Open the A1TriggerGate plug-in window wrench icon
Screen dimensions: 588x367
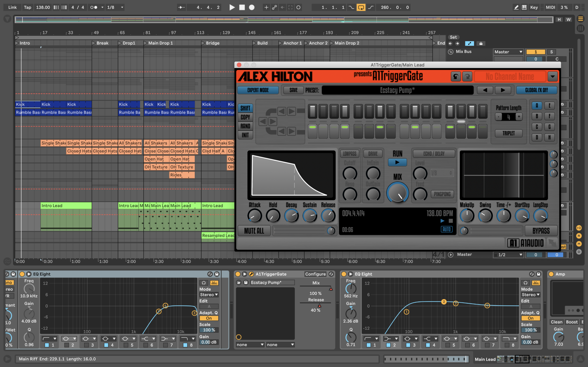point(252,274)
